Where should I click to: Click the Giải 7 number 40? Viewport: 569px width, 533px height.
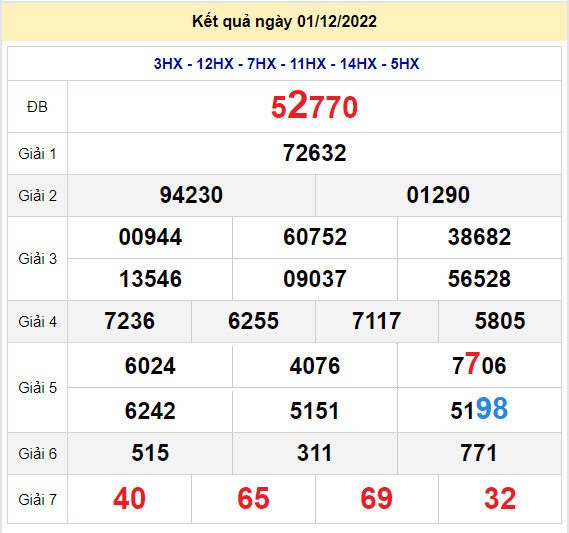coord(129,499)
